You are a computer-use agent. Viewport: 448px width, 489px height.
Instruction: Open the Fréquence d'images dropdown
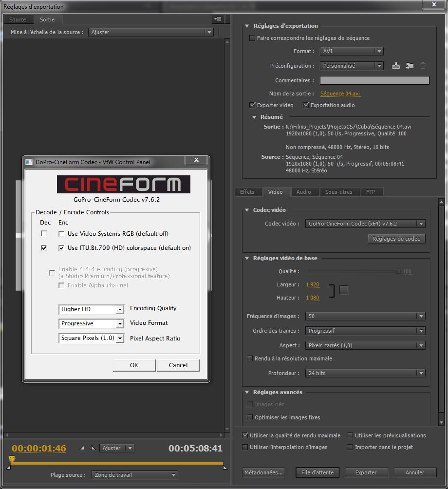[365, 316]
